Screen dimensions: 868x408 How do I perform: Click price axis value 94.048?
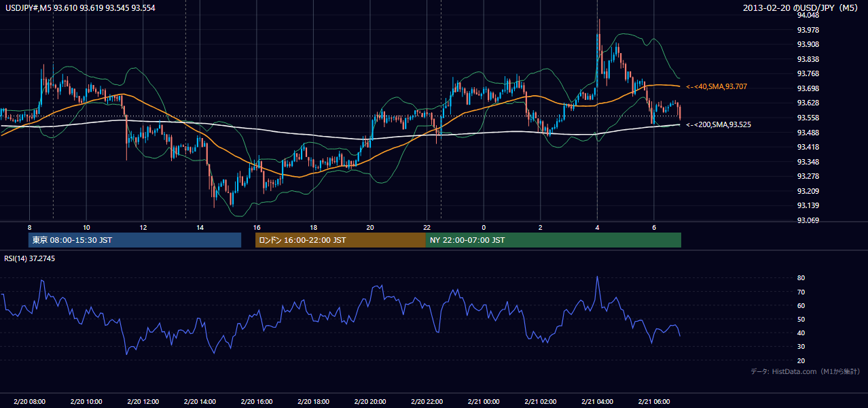click(x=808, y=16)
